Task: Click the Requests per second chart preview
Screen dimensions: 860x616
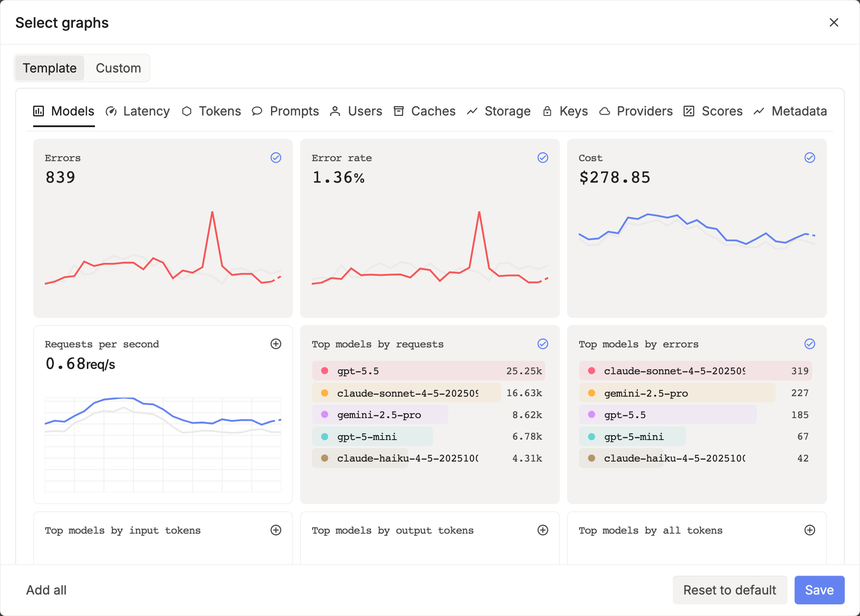Action: tap(163, 445)
